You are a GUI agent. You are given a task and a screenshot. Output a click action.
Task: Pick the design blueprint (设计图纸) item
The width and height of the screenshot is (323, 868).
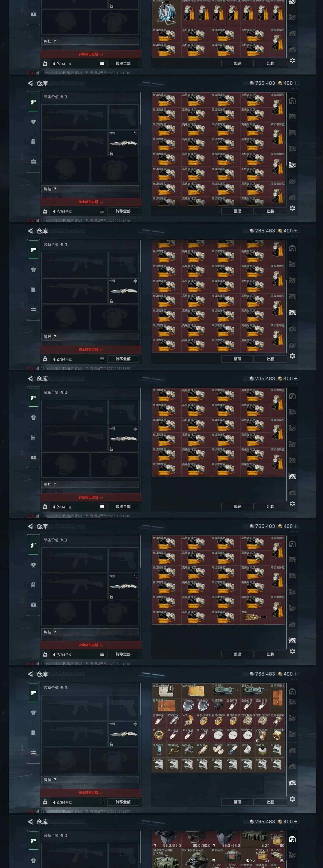pyautogui.click(x=233, y=750)
